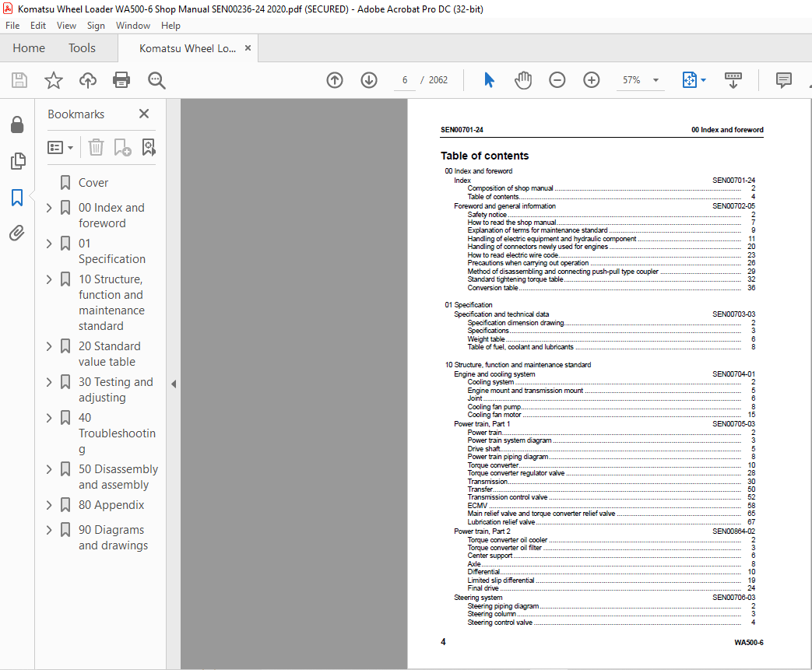
Task: Collapse the navigation pane with arrow
Action: [x=174, y=384]
